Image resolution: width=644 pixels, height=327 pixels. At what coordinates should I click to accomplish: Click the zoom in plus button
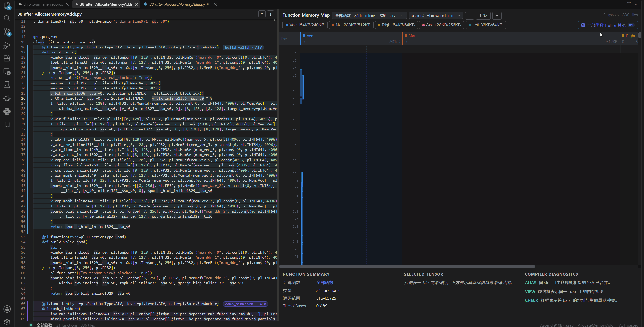[x=497, y=16]
